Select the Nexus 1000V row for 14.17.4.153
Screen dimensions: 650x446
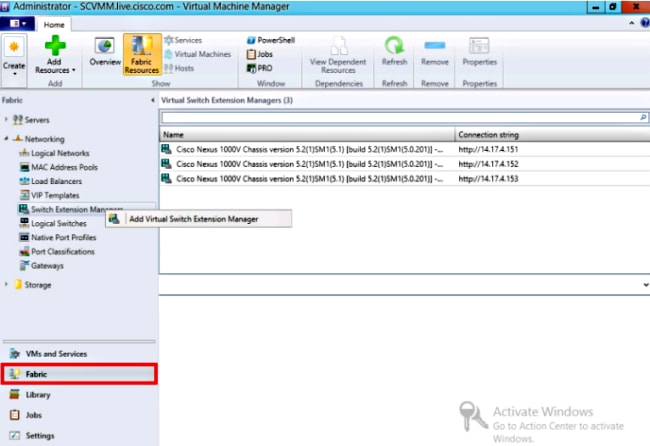[x=405, y=179]
